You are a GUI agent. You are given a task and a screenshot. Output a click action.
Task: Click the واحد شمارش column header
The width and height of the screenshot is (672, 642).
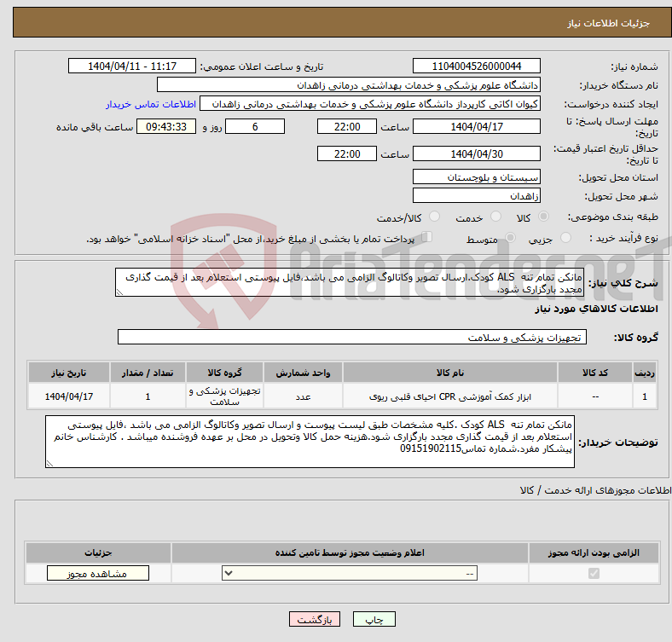coord(303,373)
